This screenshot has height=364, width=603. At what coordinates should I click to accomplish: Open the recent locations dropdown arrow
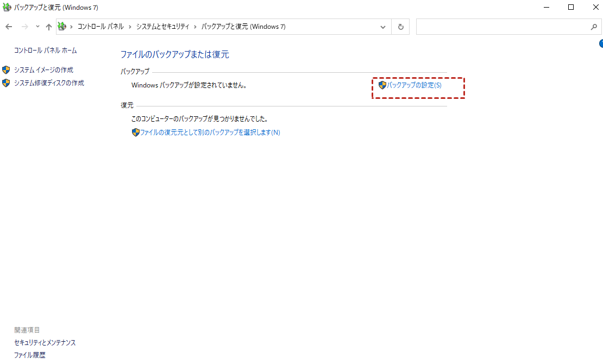(x=37, y=27)
